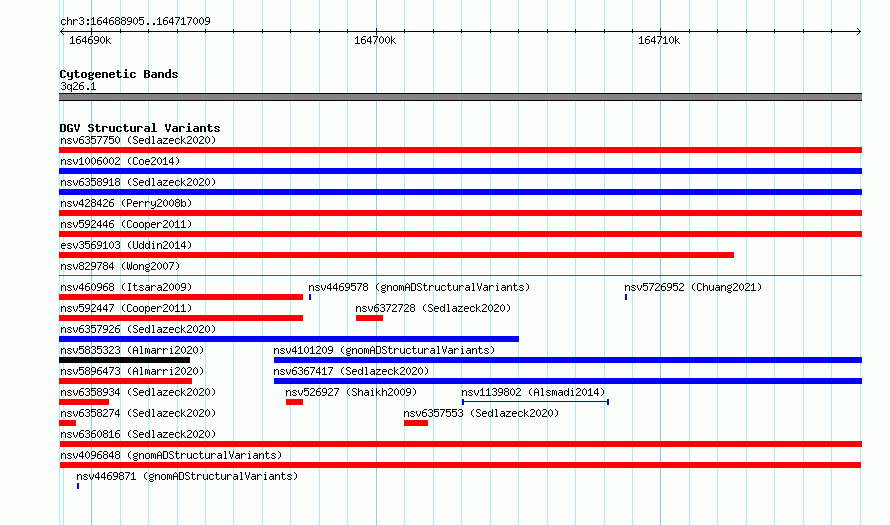Click the black bar under nsv5835323
Screen dimensions: 890x525
(x=124, y=360)
